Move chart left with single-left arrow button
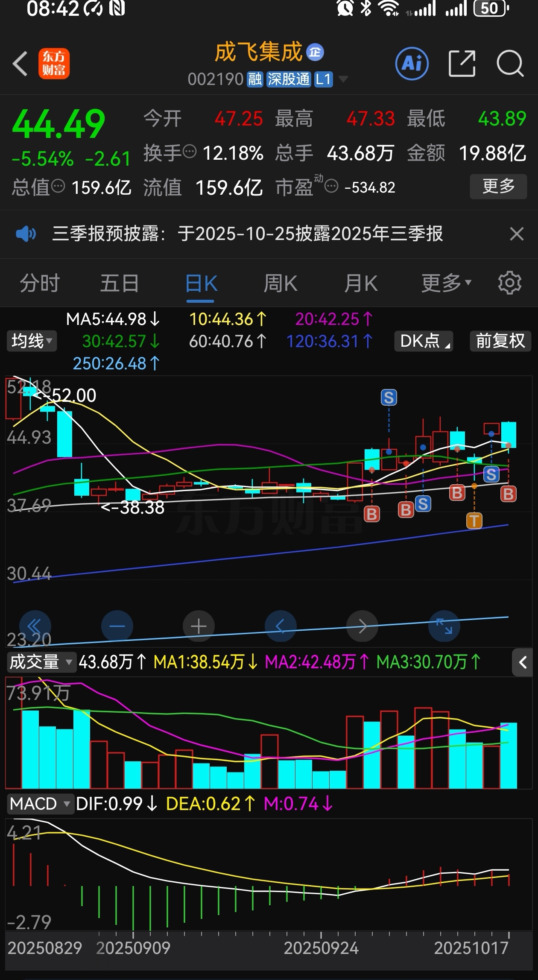The height and width of the screenshot is (980, 538). coord(281,626)
